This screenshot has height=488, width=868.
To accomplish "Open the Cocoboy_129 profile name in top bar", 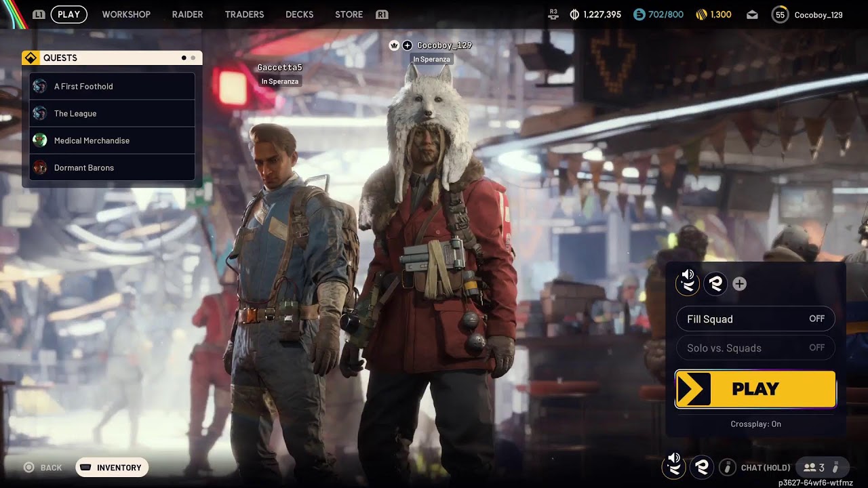I will coord(818,14).
